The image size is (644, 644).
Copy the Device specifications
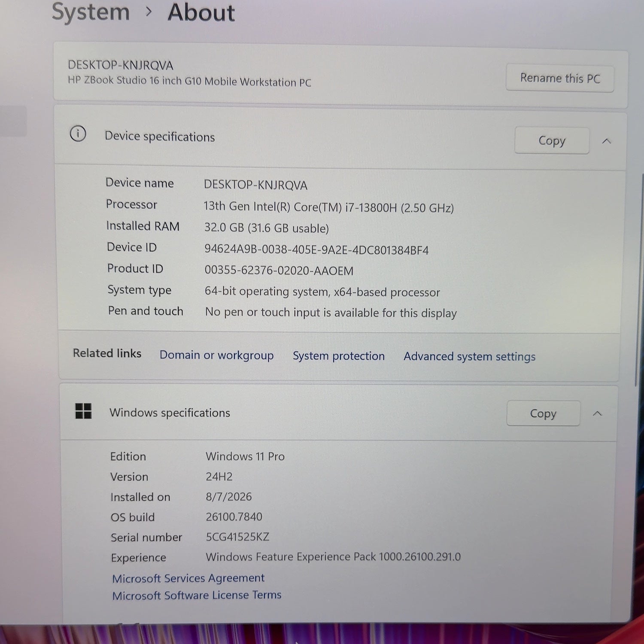coord(552,140)
